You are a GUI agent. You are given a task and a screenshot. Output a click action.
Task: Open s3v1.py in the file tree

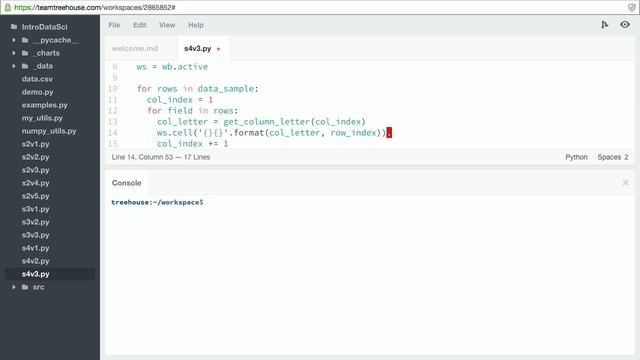[x=36, y=209]
